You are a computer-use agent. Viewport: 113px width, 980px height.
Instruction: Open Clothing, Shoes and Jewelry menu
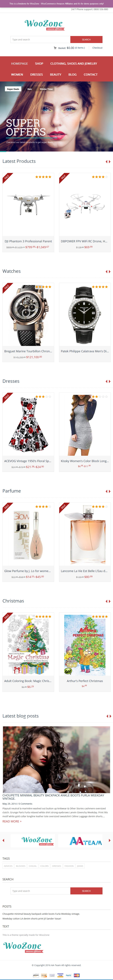(x=74, y=63)
